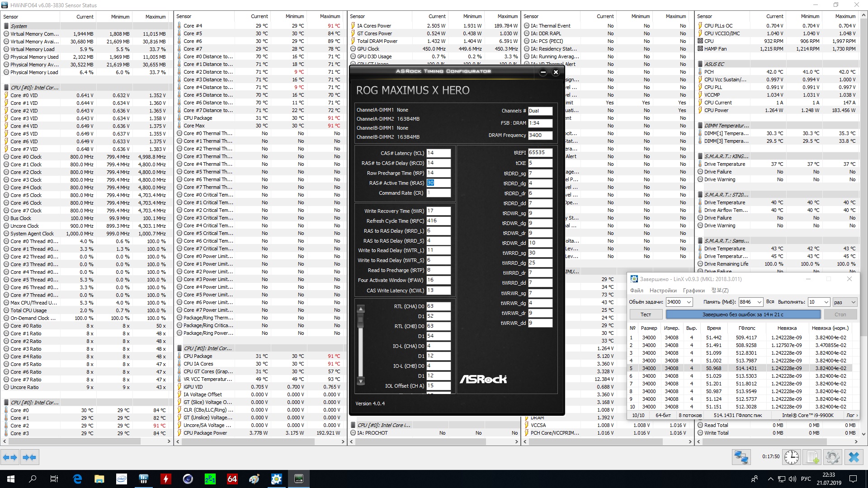
Task: Open the Графики menu in LinX
Action: tap(693, 291)
